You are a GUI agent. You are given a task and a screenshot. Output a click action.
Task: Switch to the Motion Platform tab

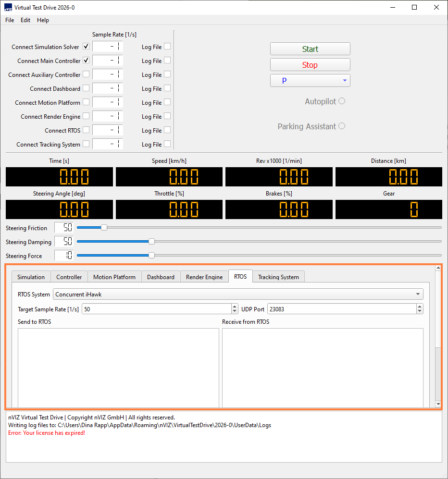point(114,277)
